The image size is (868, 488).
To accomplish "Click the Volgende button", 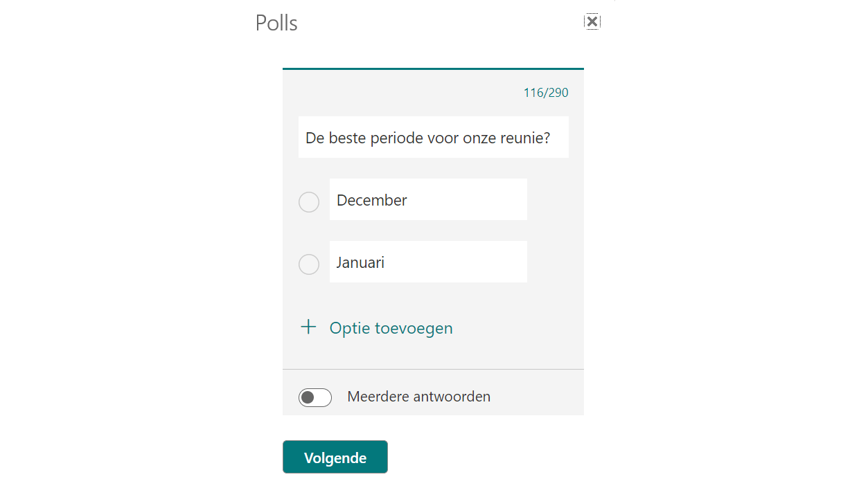I will pyautogui.click(x=335, y=458).
